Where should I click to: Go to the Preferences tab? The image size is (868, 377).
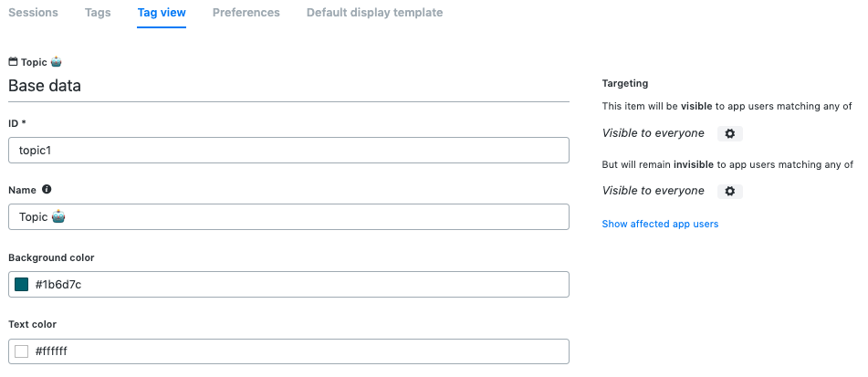coord(246,12)
